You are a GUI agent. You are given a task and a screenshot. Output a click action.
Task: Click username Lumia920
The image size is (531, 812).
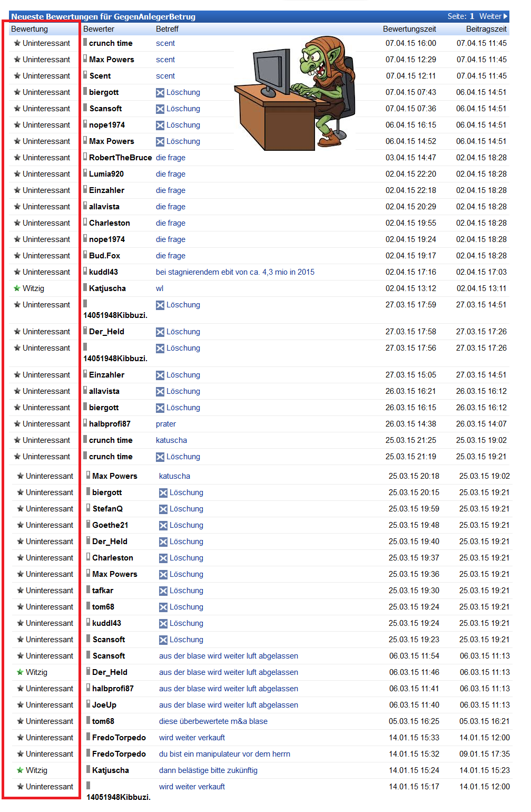pos(107,174)
